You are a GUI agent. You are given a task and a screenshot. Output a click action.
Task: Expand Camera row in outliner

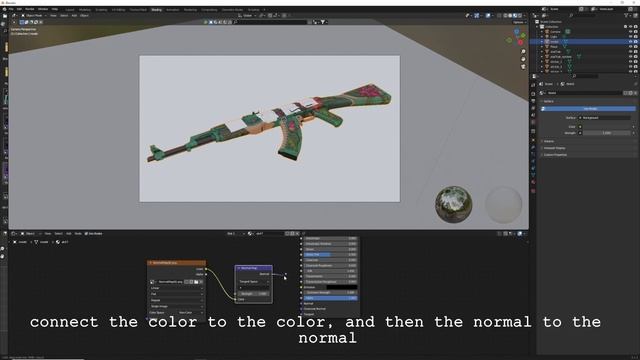click(542, 31)
